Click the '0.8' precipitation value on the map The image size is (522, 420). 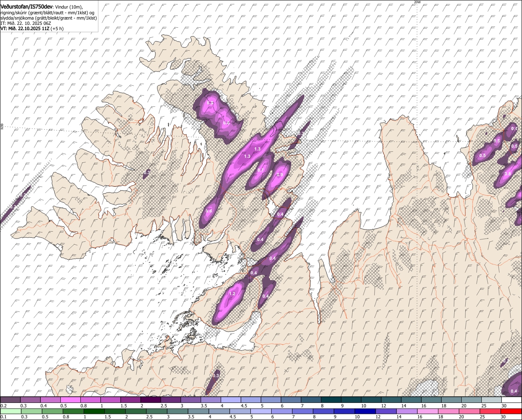[x=508, y=174]
